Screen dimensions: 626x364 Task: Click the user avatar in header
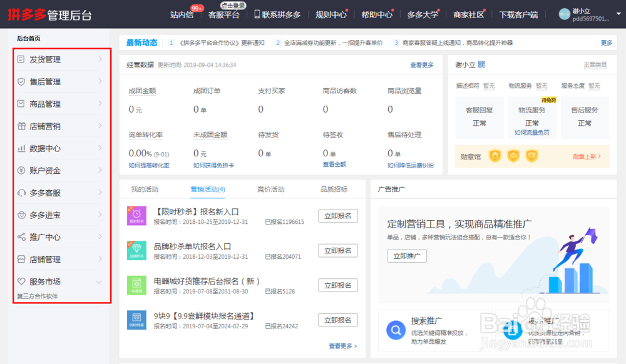click(565, 14)
